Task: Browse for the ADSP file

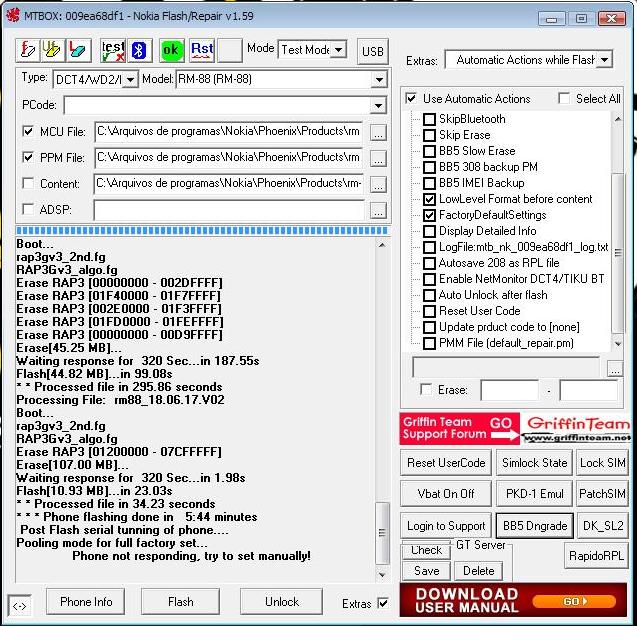Action: (378, 211)
